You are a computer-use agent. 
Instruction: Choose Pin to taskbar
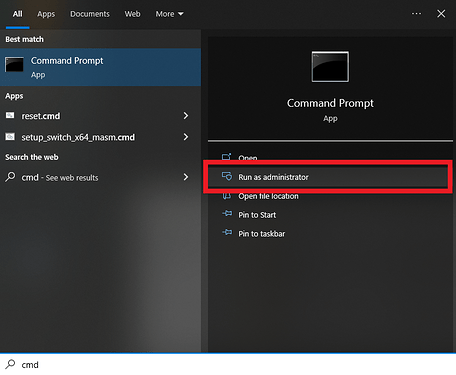(x=330, y=234)
